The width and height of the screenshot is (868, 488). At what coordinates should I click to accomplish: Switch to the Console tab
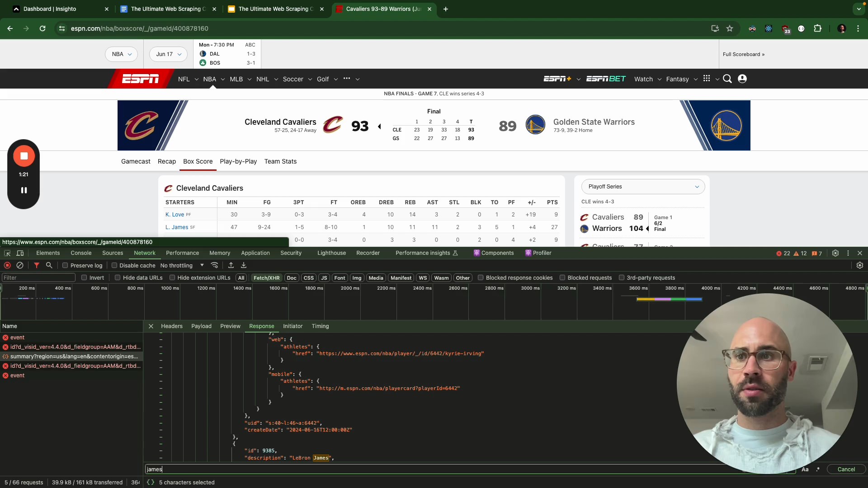pyautogui.click(x=81, y=253)
